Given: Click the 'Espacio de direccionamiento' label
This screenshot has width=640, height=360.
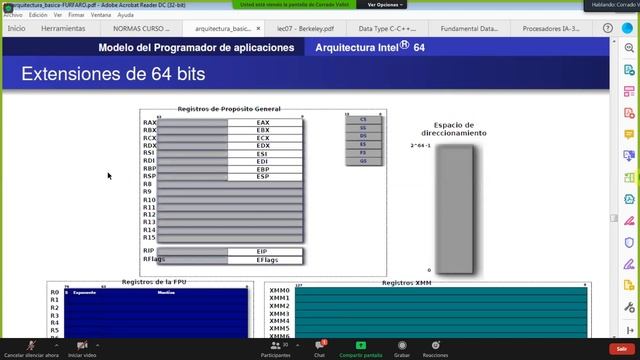Looking at the screenshot, I should point(454,129).
